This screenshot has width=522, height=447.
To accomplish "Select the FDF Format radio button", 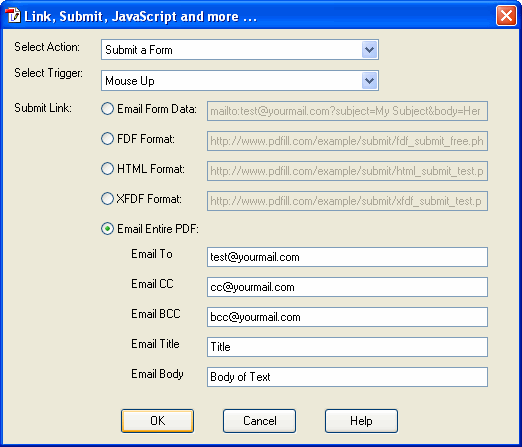I will point(107,139).
